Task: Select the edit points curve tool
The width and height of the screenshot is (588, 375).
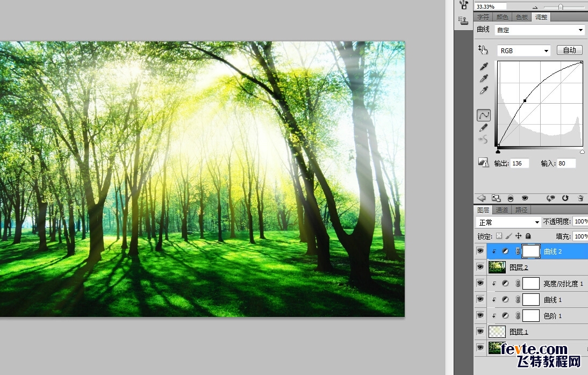Action: point(484,116)
